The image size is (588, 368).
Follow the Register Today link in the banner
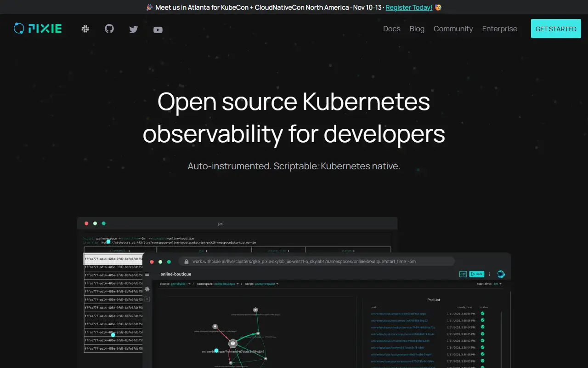pyautogui.click(x=409, y=7)
